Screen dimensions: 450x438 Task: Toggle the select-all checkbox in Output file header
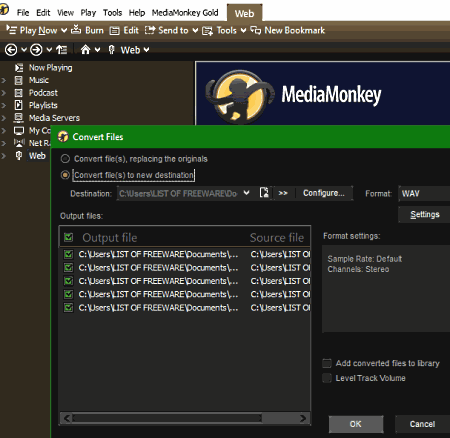[69, 238]
